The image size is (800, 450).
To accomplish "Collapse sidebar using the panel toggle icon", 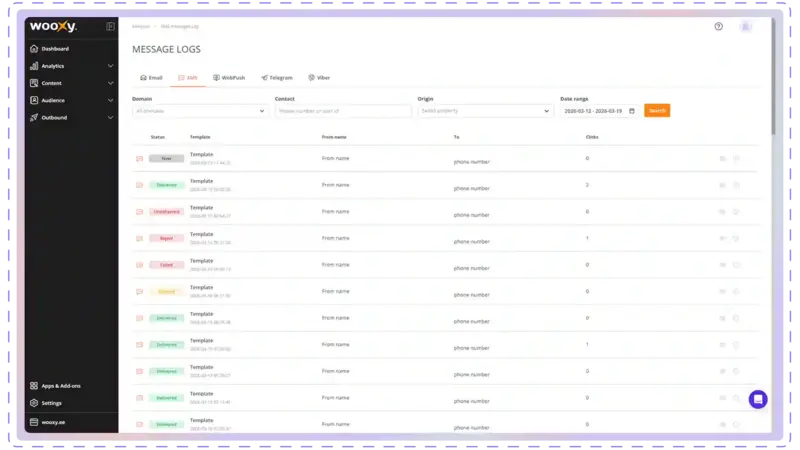I will [x=110, y=27].
